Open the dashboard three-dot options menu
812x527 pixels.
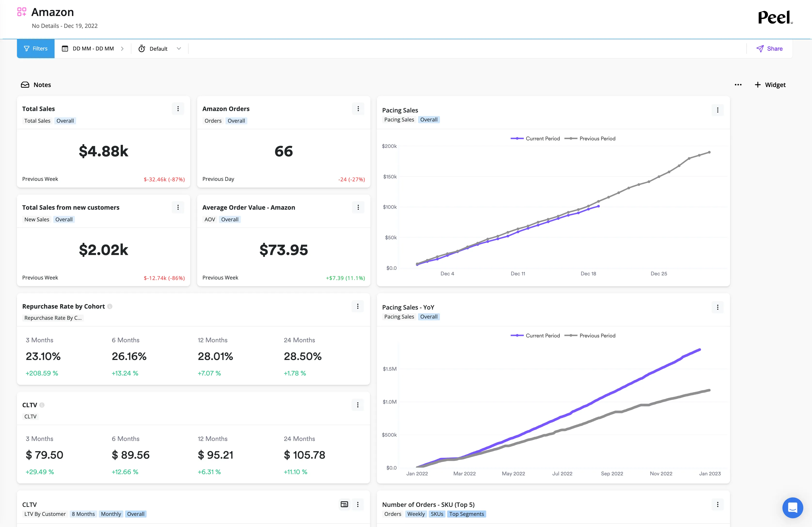coord(738,85)
